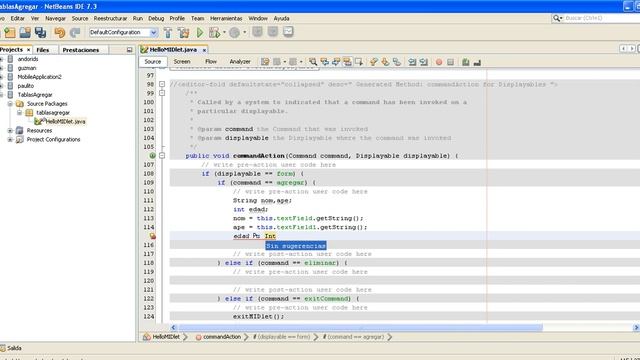640x360 pixels.
Task: Collapse the TablasAgregar project node
Action: pyautogui.click(x=2, y=95)
